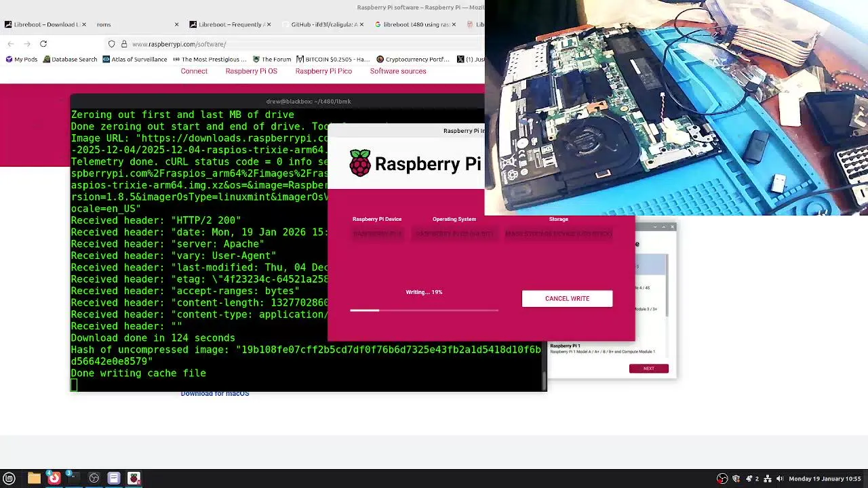Open The Forum bookmark
The height and width of the screenshot is (488, 868).
tap(271, 60)
